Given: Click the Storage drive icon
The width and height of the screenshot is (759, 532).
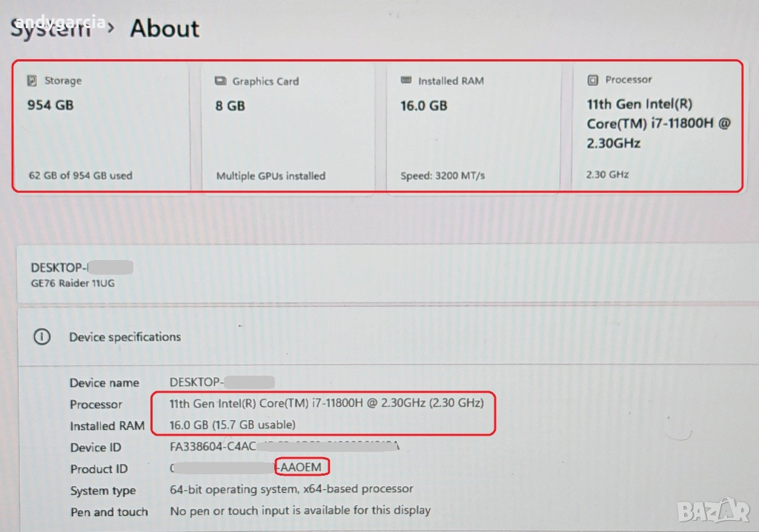Looking at the screenshot, I should (x=33, y=81).
